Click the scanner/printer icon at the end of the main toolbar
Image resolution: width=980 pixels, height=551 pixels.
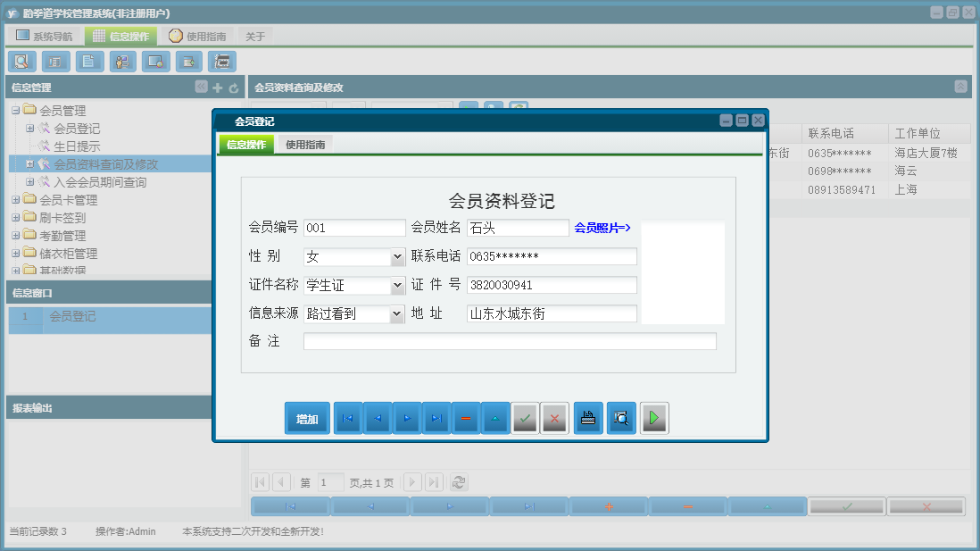(222, 62)
